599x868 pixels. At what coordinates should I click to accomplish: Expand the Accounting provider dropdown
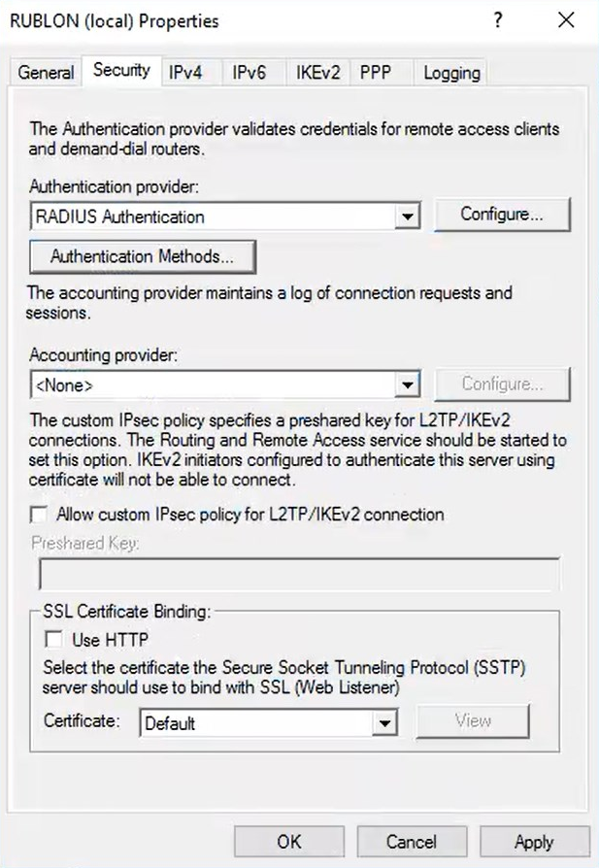(409, 385)
